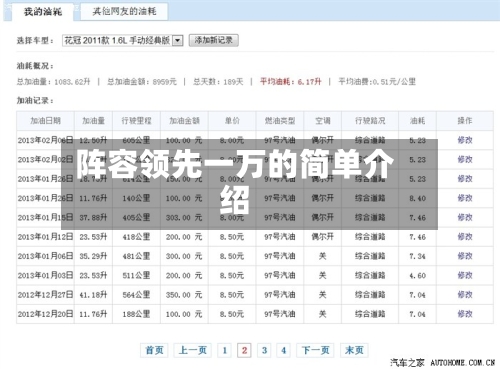
Task: Click the 操作 column header
Action: point(465,121)
